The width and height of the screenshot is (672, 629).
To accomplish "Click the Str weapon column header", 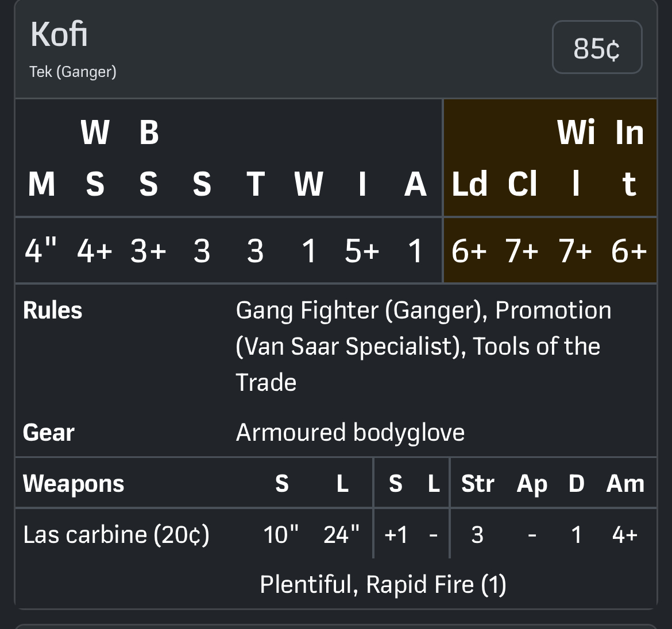I will click(477, 483).
